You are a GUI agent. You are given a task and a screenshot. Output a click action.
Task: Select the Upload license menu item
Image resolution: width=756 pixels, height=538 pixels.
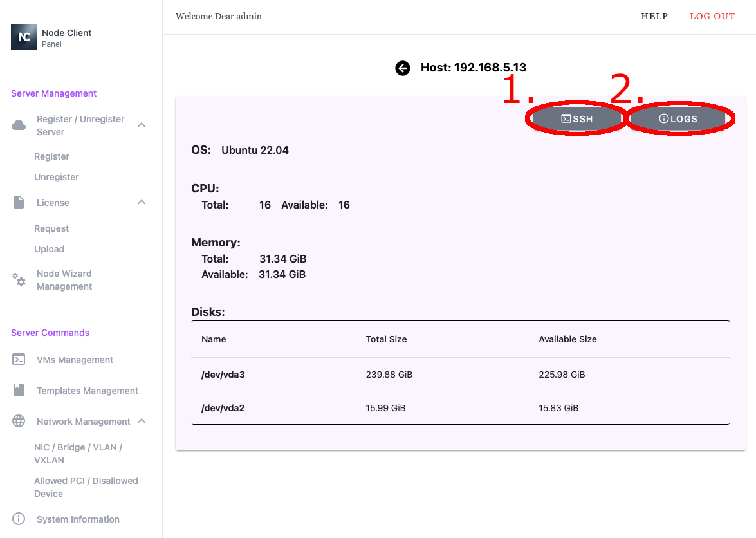pos(50,249)
